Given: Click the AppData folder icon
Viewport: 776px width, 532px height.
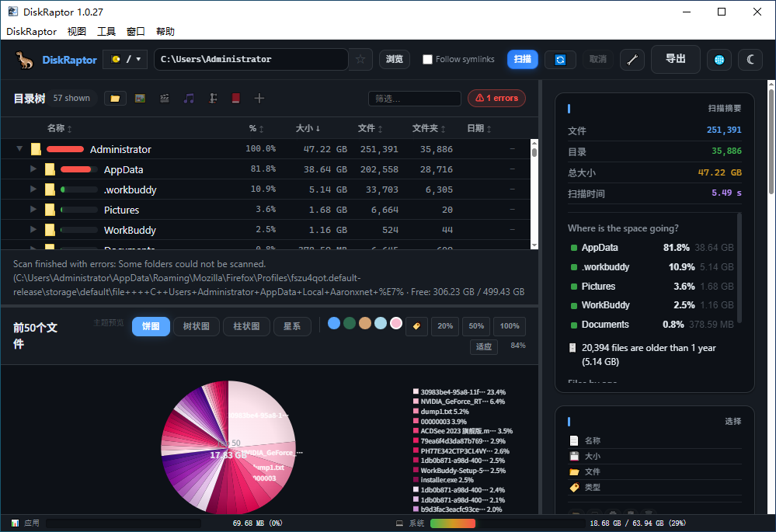Looking at the screenshot, I should point(50,169).
